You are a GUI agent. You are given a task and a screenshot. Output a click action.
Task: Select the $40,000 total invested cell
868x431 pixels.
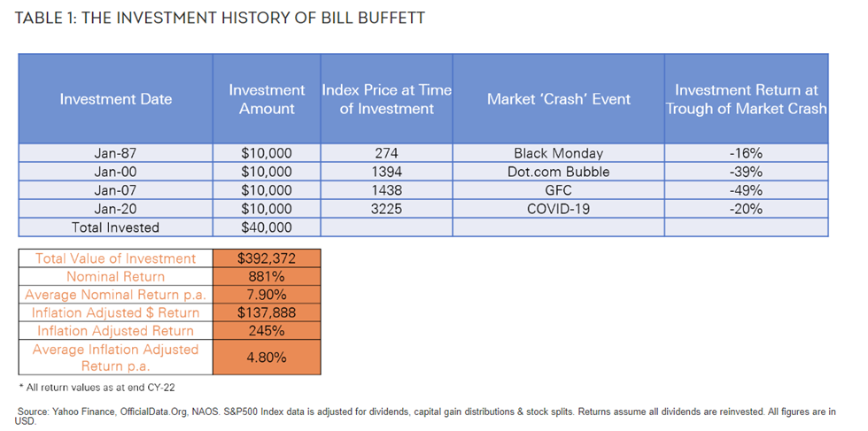(x=267, y=227)
